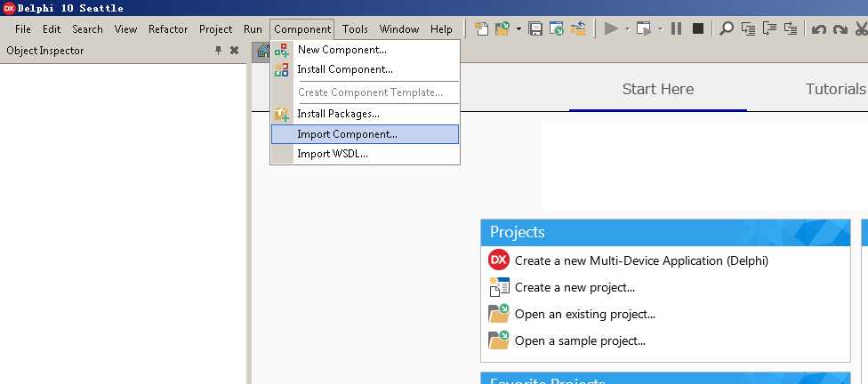Screen dimensions: 868x384
Task: Choose Install Component... from the menu
Action: (x=365, y=69)
